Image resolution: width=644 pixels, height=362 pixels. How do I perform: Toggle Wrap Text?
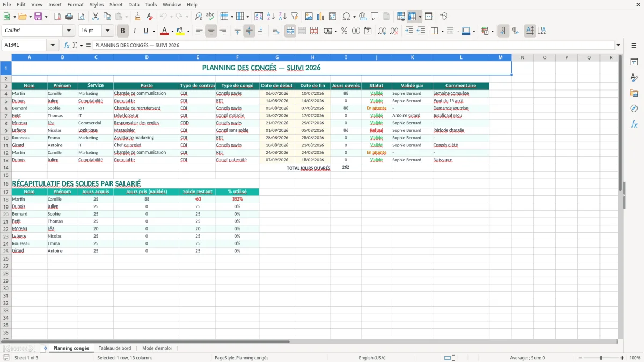276,31
